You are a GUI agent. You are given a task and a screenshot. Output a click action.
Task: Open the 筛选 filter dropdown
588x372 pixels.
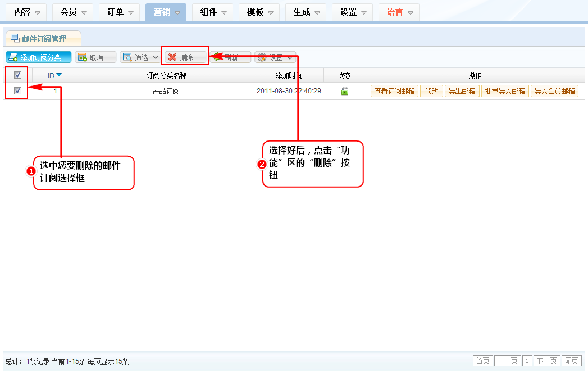[x=140, y=57]
